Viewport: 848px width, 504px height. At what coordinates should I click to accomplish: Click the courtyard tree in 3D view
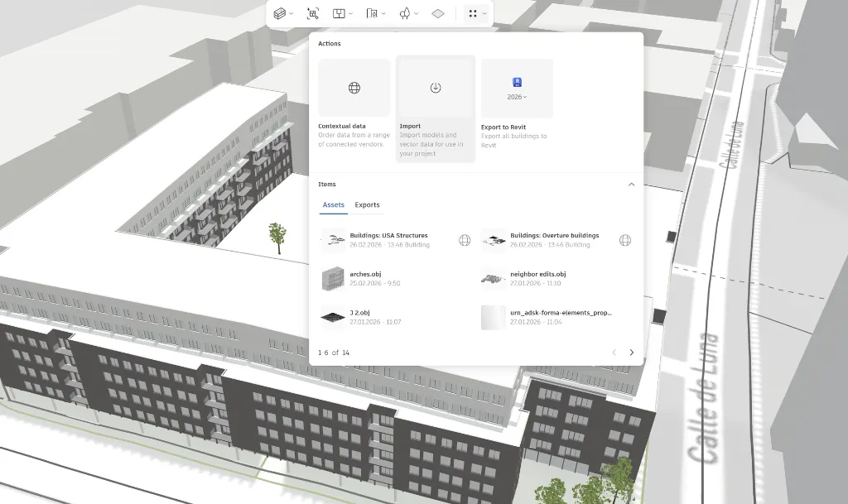[x=277, y=238]
